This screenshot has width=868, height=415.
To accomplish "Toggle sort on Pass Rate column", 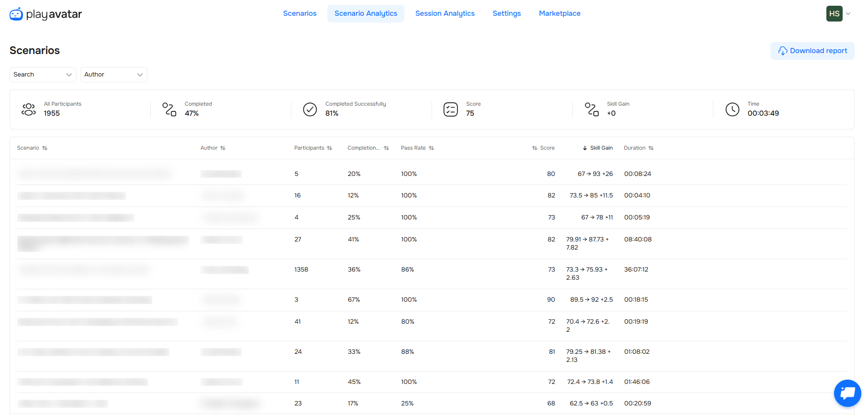I will coord(431,148).
